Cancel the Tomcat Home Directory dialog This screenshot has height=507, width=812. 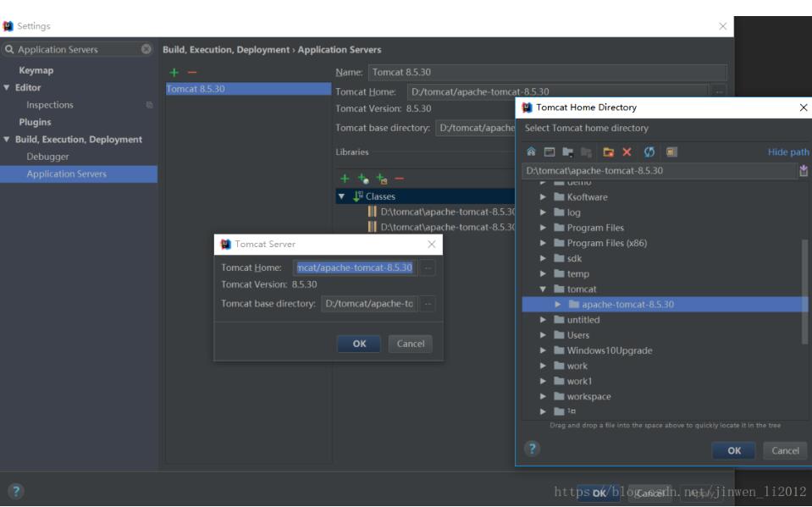coord(785,450)
